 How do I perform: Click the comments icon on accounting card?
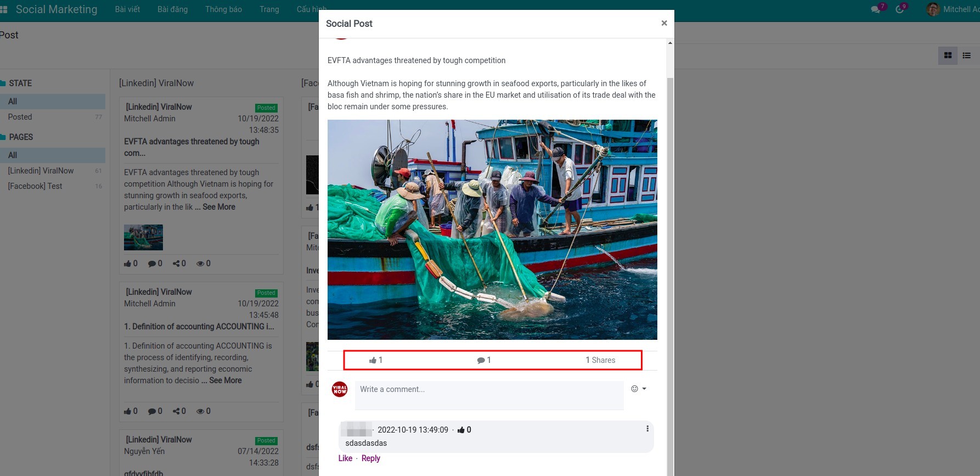coord(151,411)
